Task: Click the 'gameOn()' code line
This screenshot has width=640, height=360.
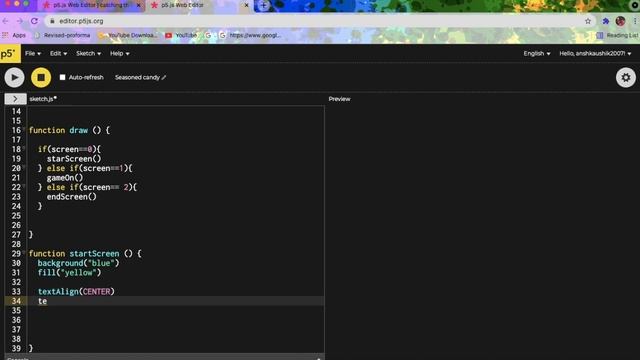Action: [x=65, y=178]
